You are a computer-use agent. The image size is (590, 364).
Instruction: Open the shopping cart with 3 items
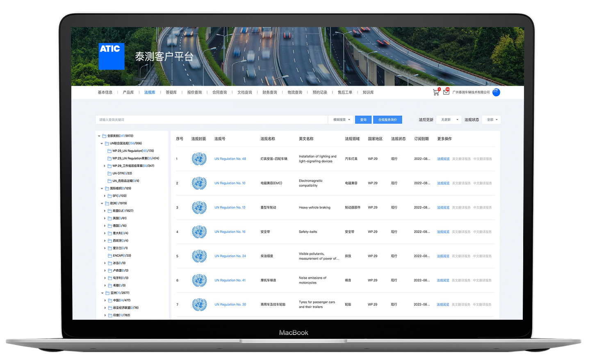click(x=435, y=92)
